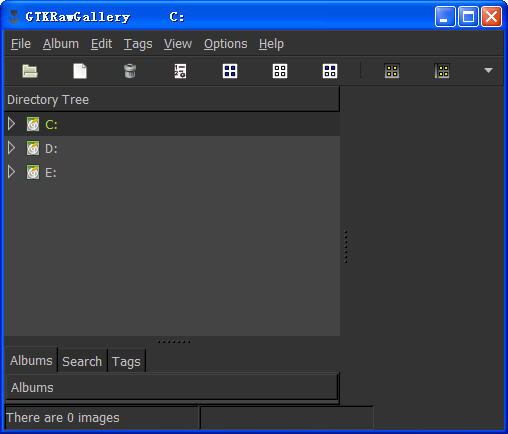Click the D: drive disk icon
Image resolution: width=508 pixels, height=434 pixels.
(33, 148)
